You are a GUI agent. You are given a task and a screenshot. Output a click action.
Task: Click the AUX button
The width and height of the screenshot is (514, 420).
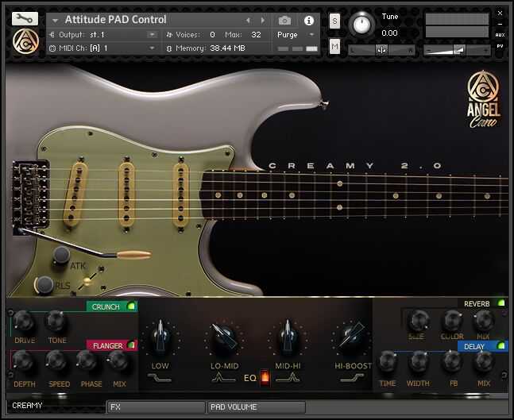click(x=500, y=35)
